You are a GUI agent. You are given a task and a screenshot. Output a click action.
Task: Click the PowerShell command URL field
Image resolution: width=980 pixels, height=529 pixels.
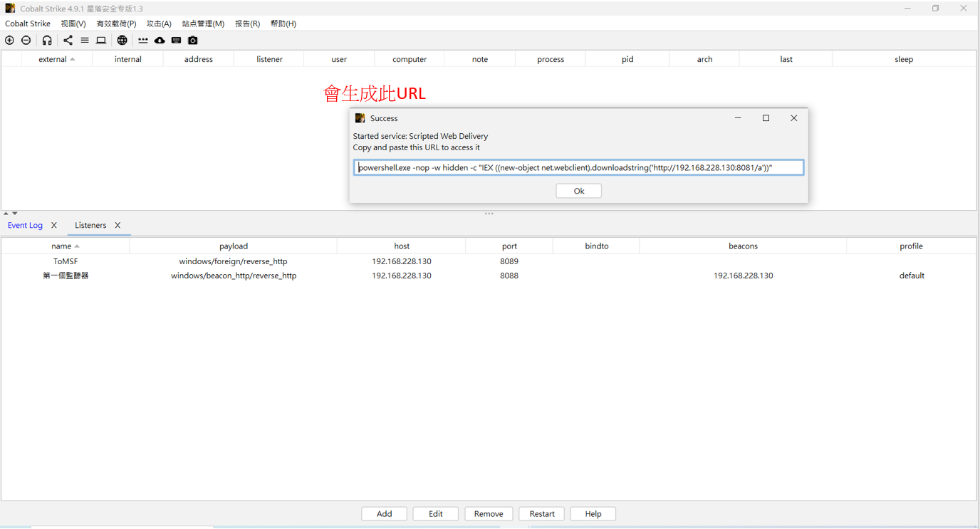tap(578, 167)
